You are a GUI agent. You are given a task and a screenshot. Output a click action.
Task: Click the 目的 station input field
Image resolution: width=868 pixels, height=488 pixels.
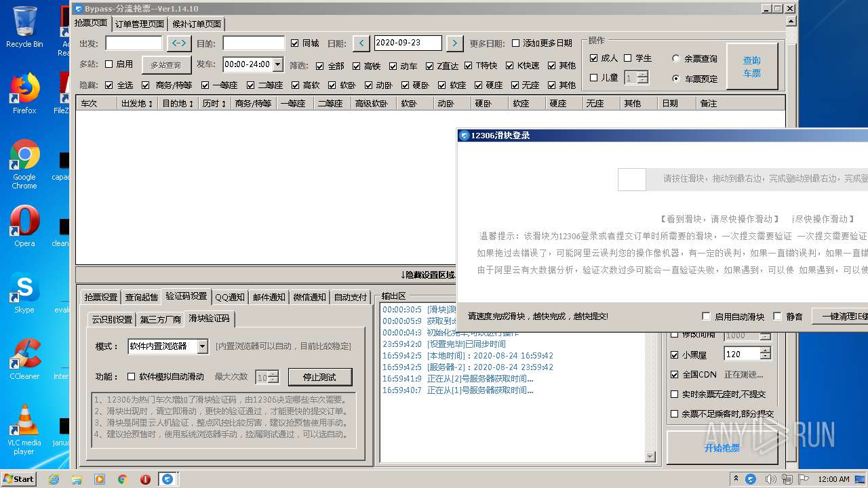(x=254, y=43)
